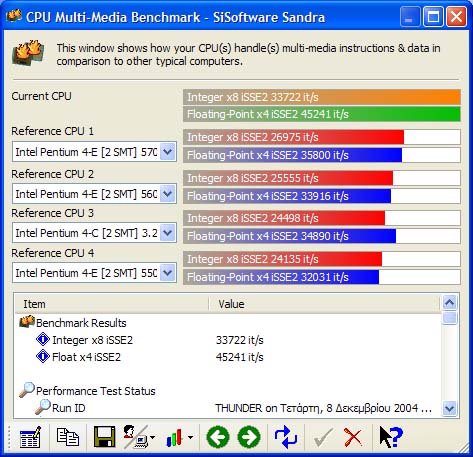The height and width of the screenshot is (457, 473).
Task: Click the blue Floating-Point 33916 it/s bar
Action: point(287,196)
